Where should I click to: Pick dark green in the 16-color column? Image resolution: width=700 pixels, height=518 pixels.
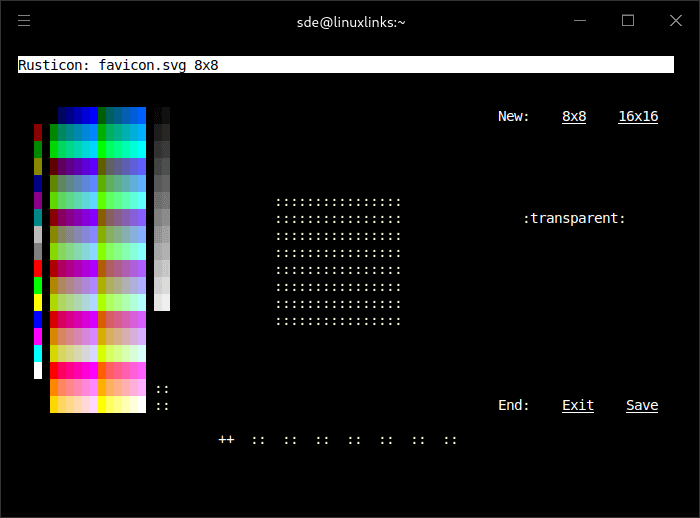tap(38, 150)
